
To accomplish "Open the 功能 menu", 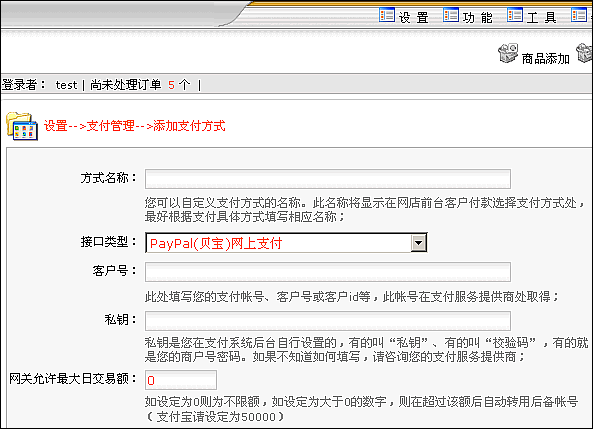I will 478,17.
